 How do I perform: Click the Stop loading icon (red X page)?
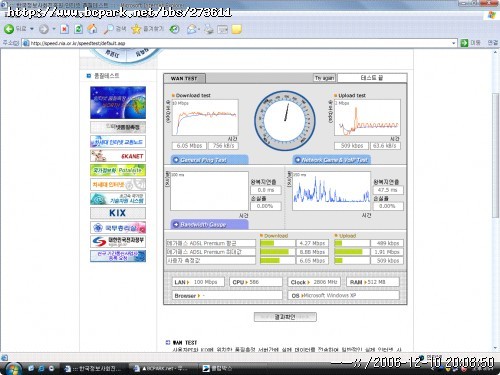click(64, 29)
